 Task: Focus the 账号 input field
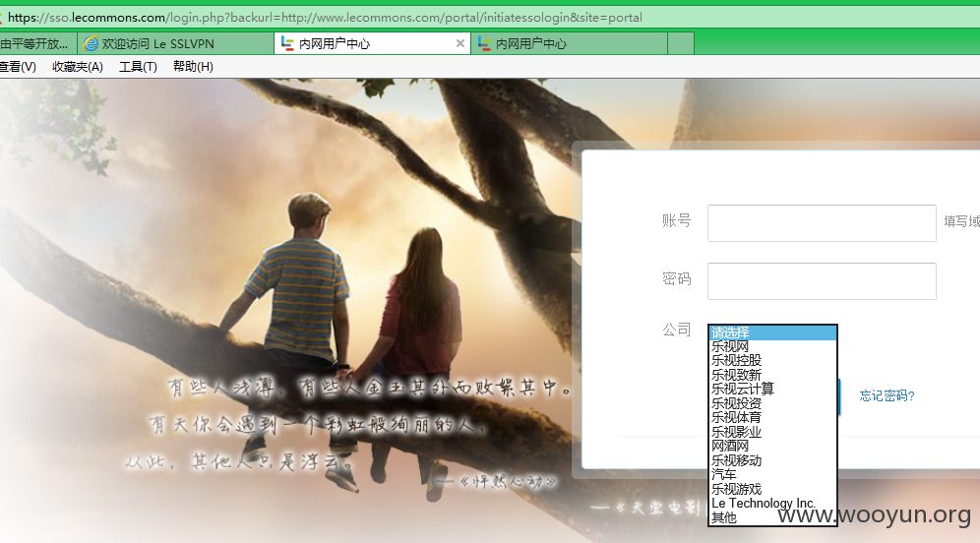point(822,223)
